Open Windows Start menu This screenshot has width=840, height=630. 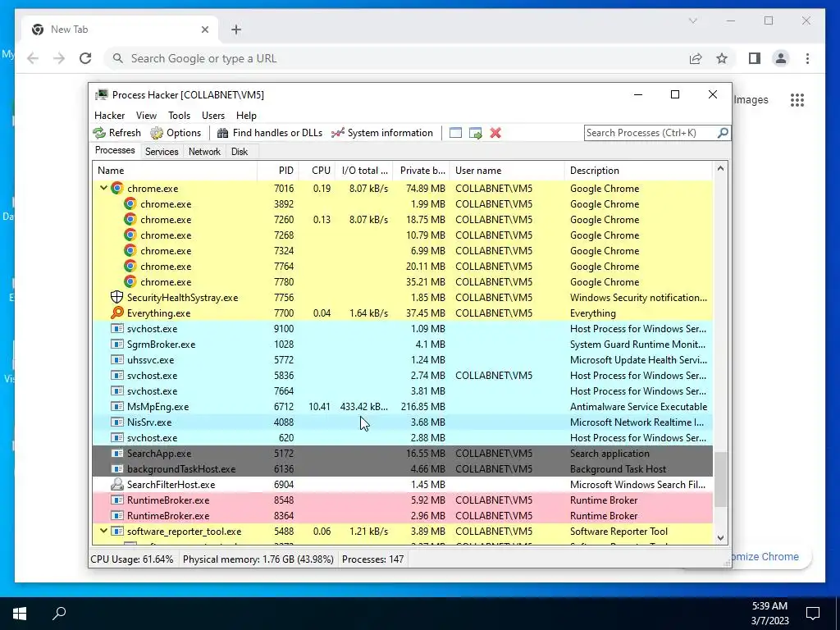pos(20,614)
